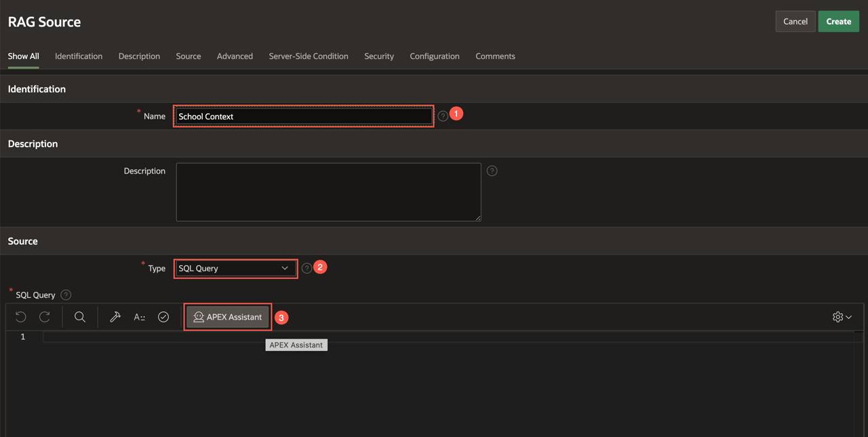Cancel the RAG Source dialog

click(795, 22)
